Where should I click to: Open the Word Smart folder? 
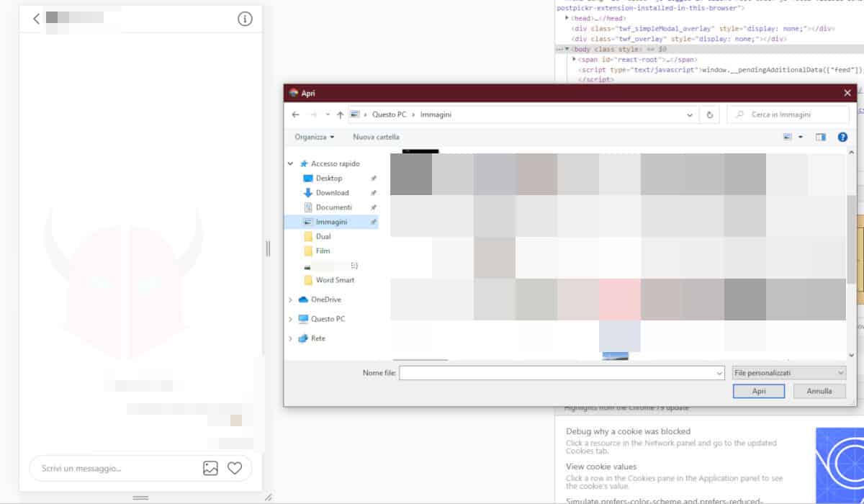335,280
